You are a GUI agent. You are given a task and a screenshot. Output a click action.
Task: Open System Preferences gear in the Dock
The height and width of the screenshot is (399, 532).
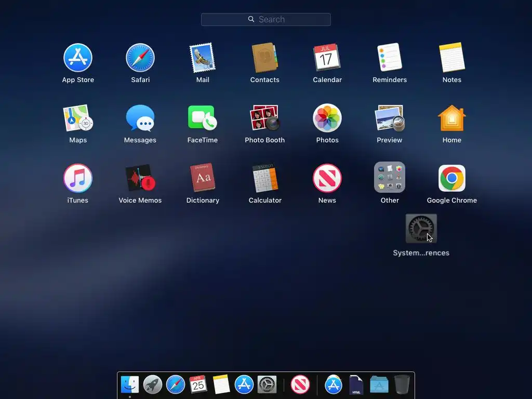click(x=267, y=385)
